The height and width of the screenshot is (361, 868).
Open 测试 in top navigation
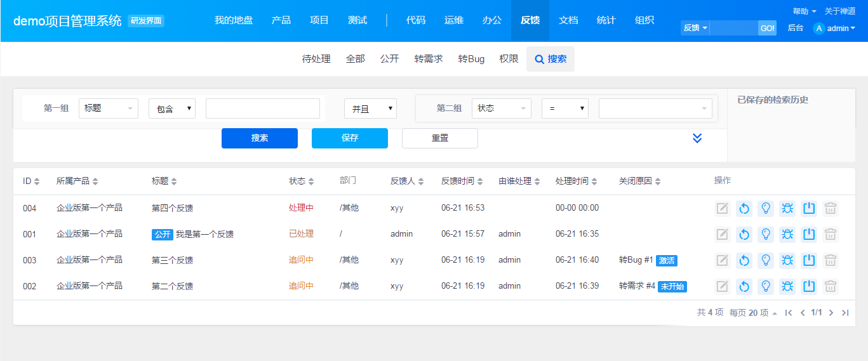pos(357,20)
